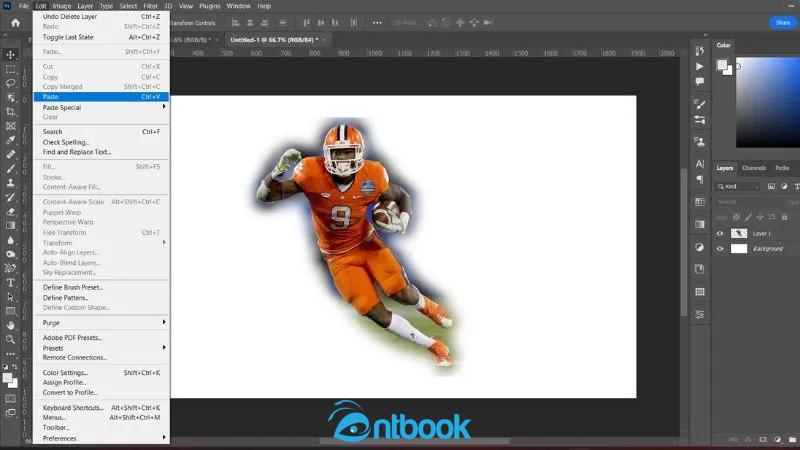
Task: Open the Kind layer filter dropdown
Action: coord(742,187)
